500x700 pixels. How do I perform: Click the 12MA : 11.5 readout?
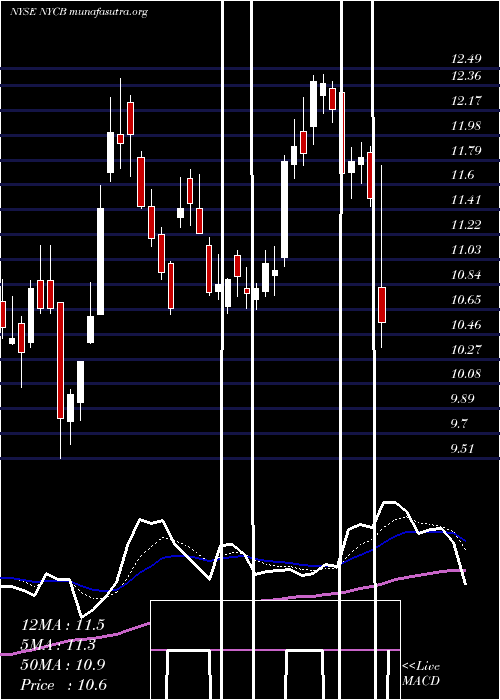62,625
